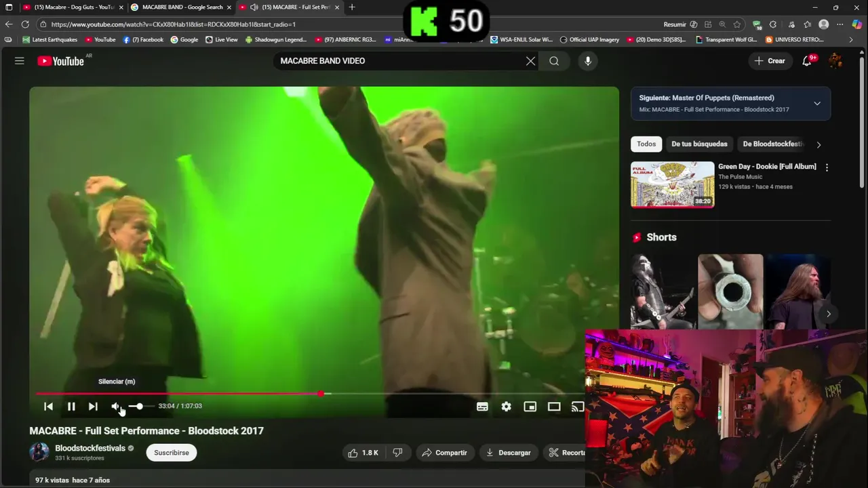
Task: Dislike the video with the thumbs down
Action: point(398,453)
